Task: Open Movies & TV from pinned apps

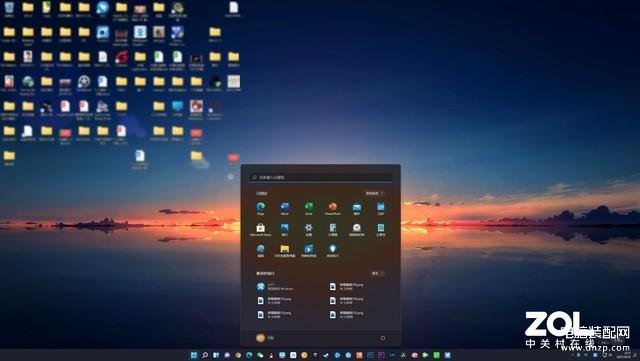Action: 309,251
